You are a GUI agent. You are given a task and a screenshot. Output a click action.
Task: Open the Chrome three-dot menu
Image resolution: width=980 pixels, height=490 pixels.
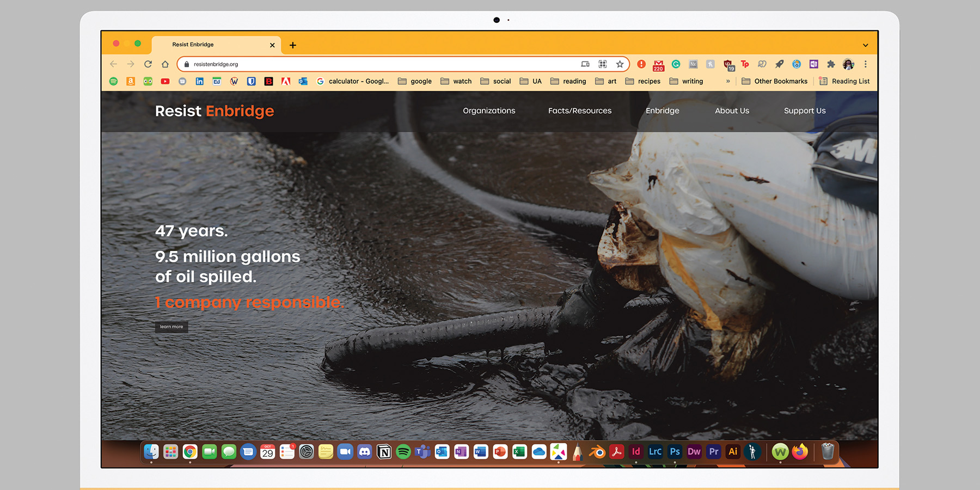pos(865,64)
